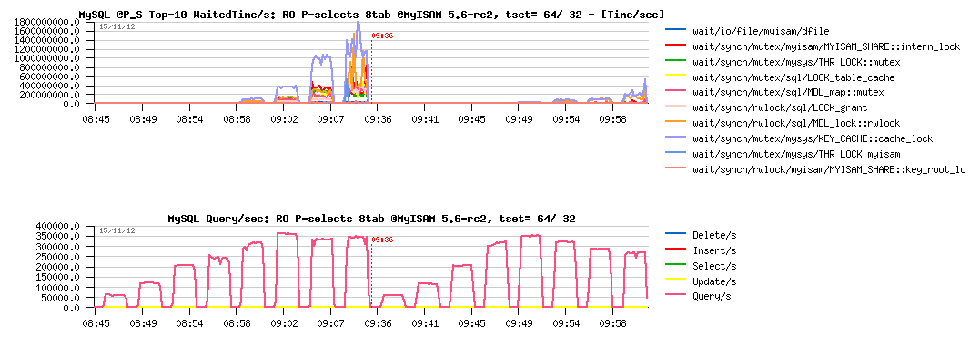The height and width of the screenshot is (337, 980).
Task: Click the 15/11/12 date stamp in the WaitedTime chart
Action: (116, 26)
